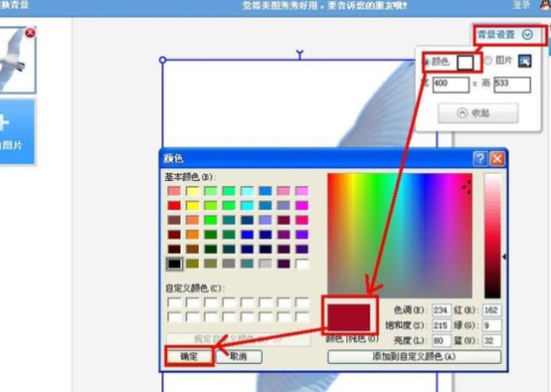Image resolution: width=551 pixels, height=392 pixels.
Task: Open the white background color swatch
Action: click(465, 63)
